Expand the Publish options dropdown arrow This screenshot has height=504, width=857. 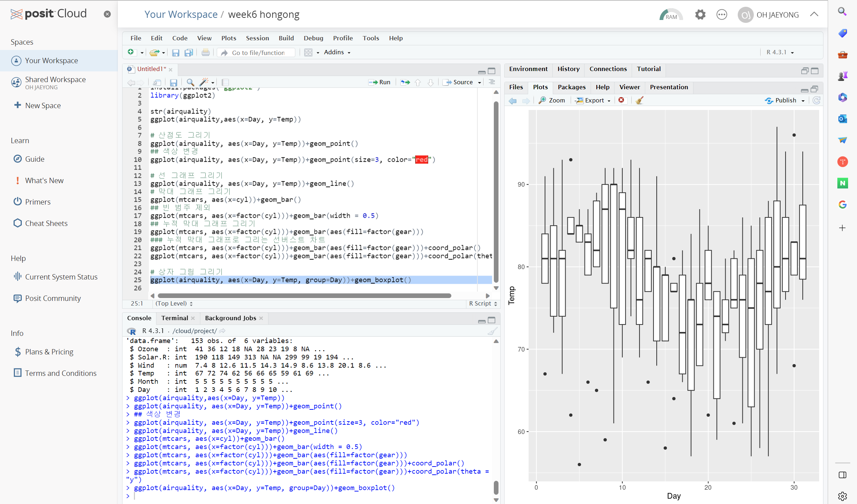point(803,101)
